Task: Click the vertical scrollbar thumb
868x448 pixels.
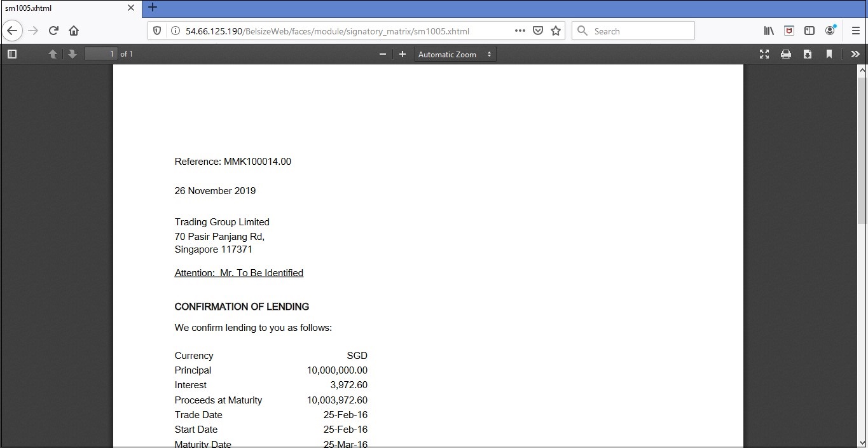Action: [862, 150]
